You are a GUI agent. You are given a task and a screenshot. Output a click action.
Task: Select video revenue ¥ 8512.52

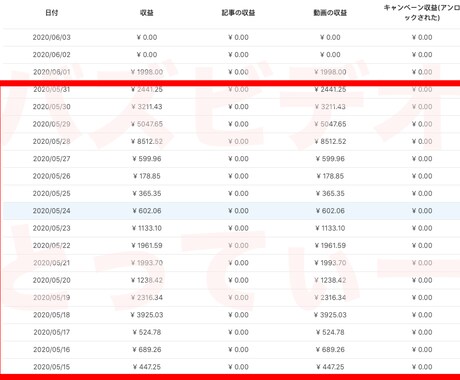330,141
